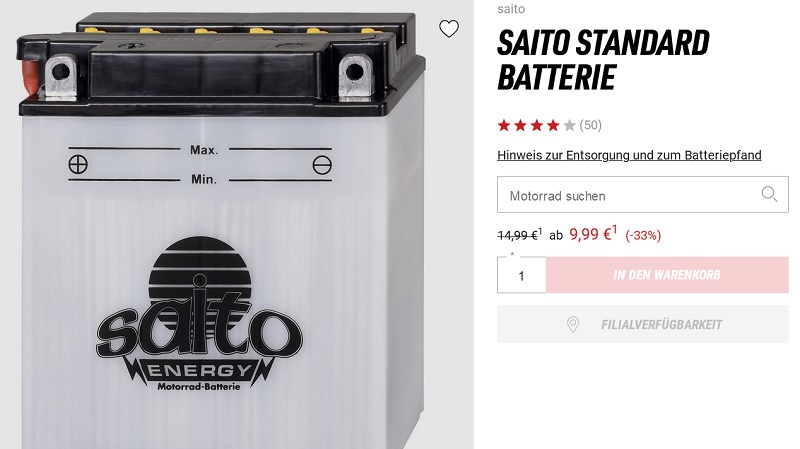Click the plus terminal symbol on battery

click(78, 164)
